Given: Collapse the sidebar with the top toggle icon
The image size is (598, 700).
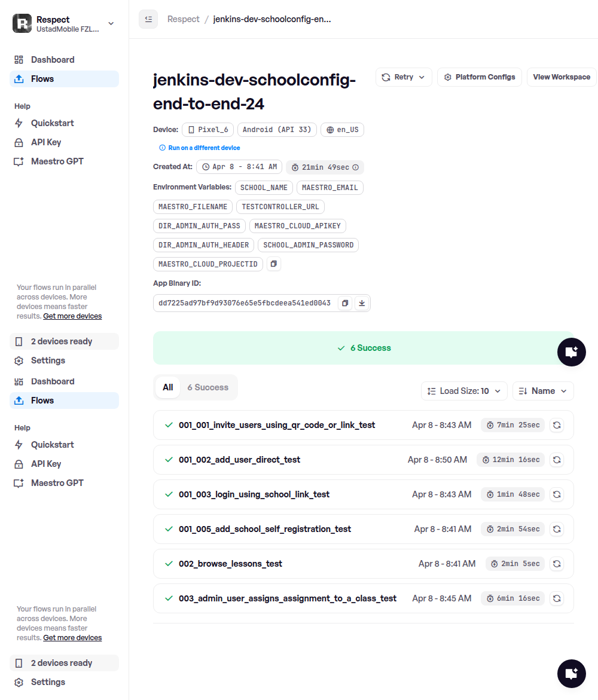Looking at the screenshot, I should click(148, 19).
